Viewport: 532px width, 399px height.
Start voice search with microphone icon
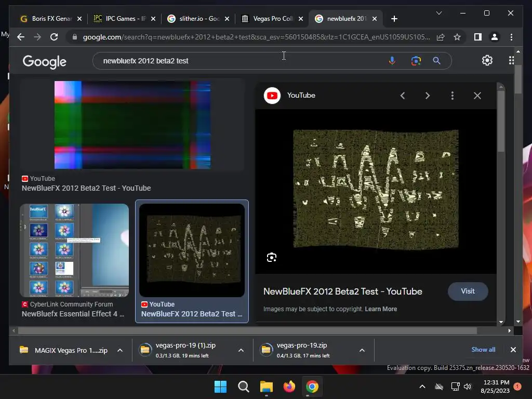[392, 61]
